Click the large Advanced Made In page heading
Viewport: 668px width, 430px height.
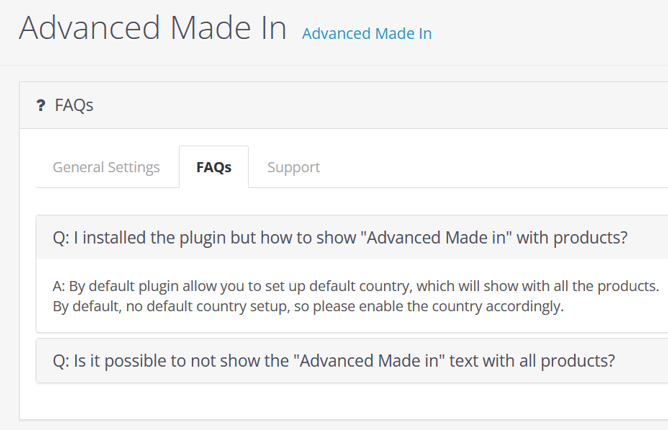pyautogui.click(x=153, y=28)
